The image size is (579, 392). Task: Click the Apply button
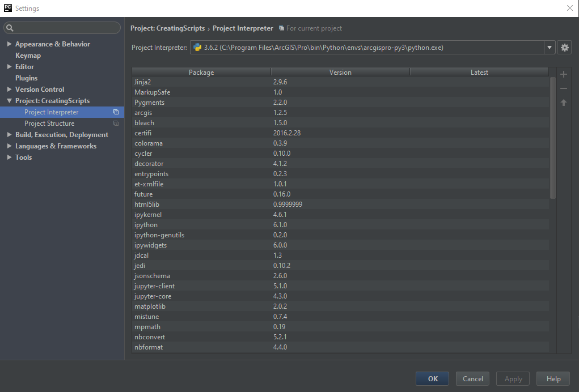513,379
